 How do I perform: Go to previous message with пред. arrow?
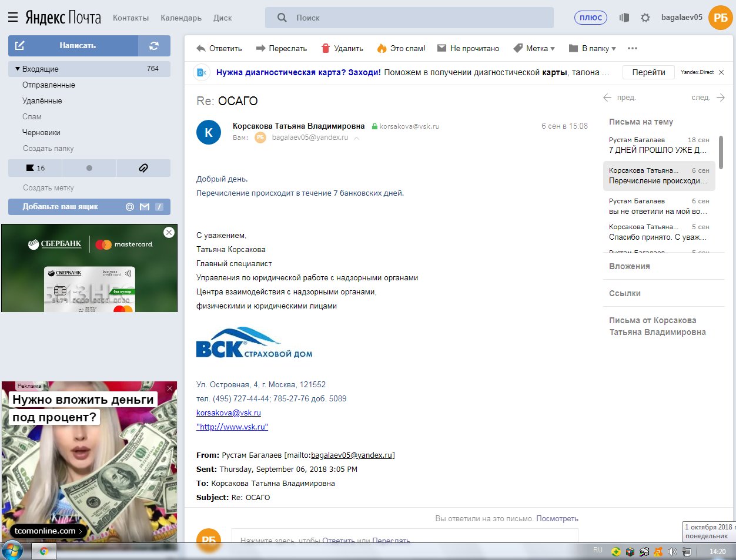pyautogui.click(x=620, y=98)
